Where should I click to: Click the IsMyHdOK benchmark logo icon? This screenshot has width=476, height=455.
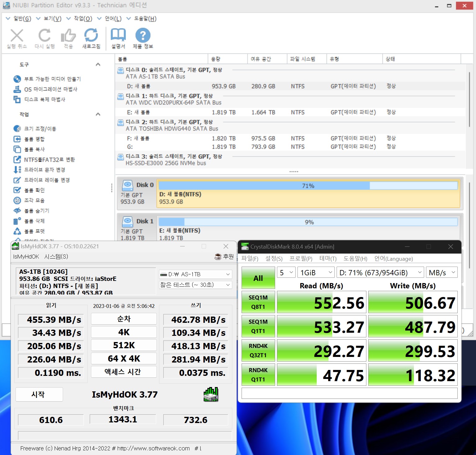(211, 394)
